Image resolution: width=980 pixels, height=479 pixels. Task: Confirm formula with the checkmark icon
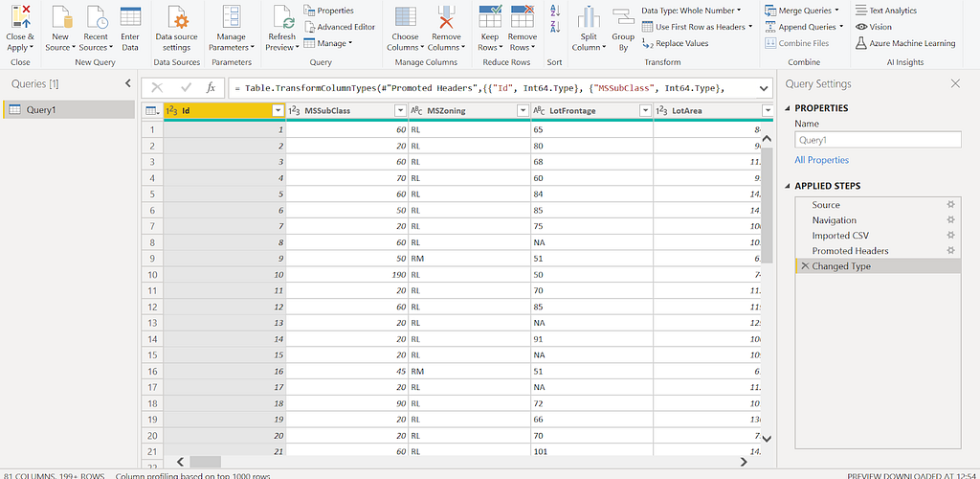(x=186, y=88)
